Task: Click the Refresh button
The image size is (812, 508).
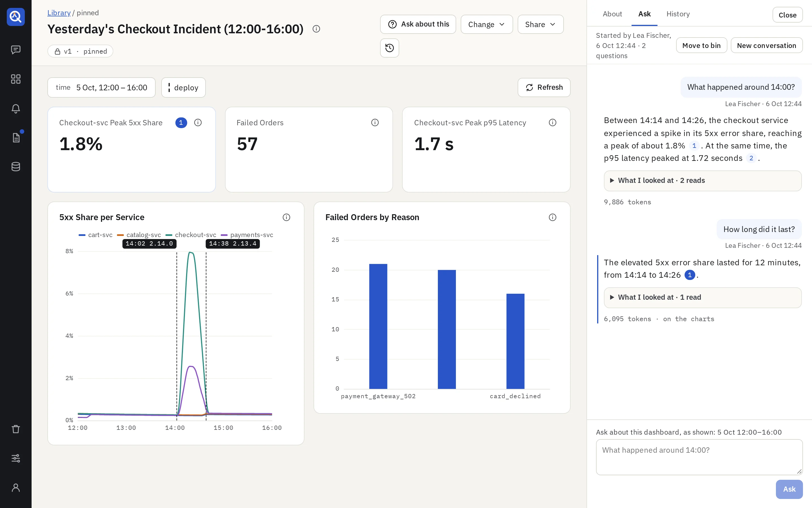Action: [x=544, y=88]
